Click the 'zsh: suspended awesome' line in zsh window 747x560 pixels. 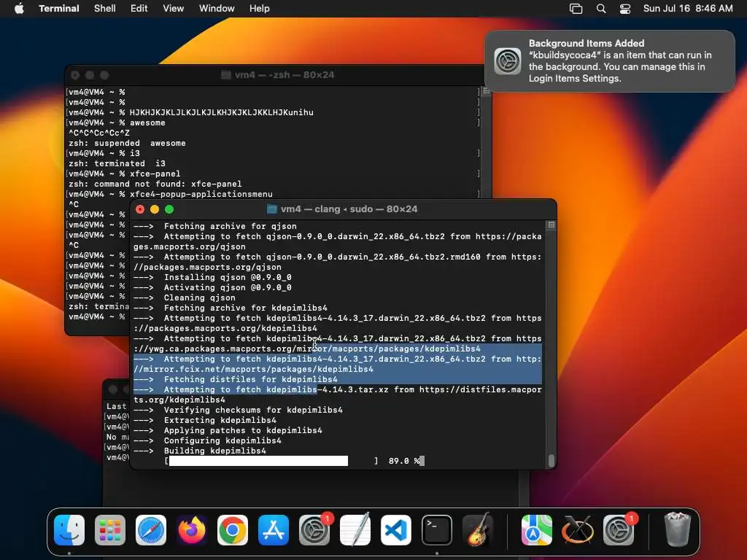click(127, 143)
